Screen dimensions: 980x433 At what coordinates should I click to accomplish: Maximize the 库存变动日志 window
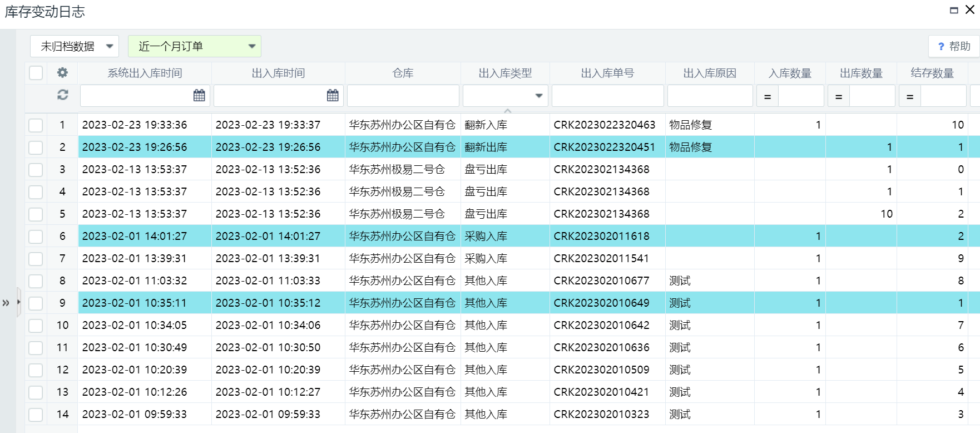click(x=954, y=10)
